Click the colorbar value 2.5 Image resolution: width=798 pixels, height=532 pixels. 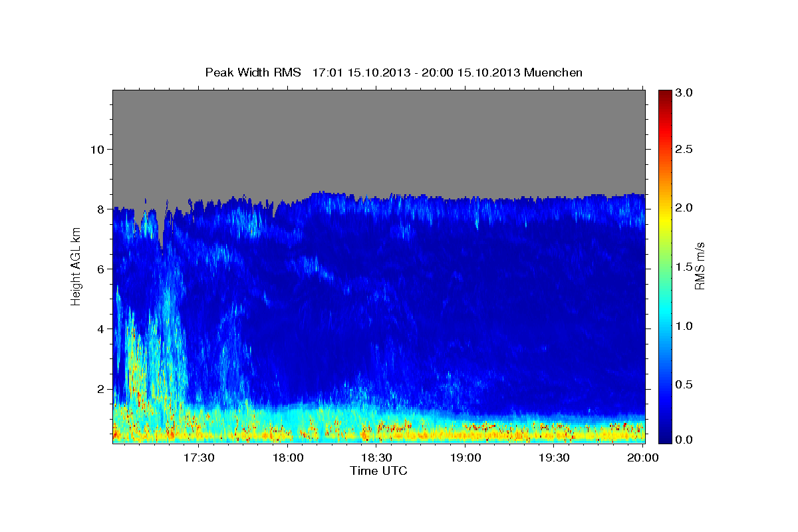click(x=684, y=149)
